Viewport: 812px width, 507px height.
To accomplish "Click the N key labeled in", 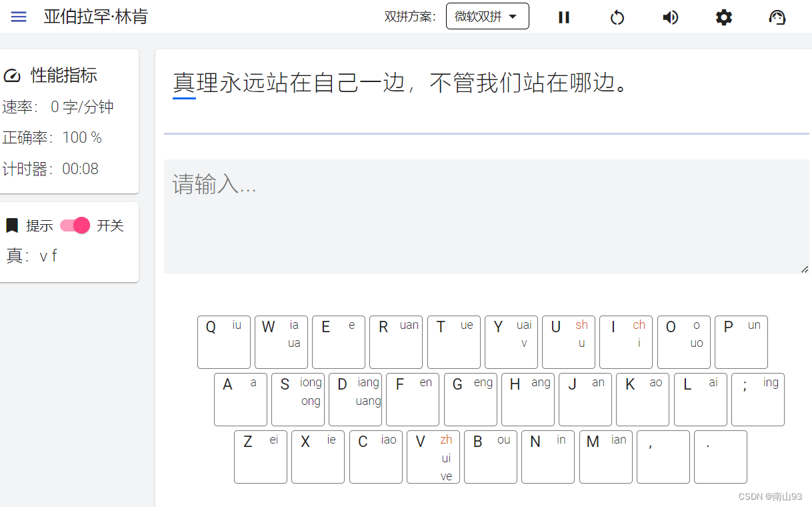I will 548,457.
